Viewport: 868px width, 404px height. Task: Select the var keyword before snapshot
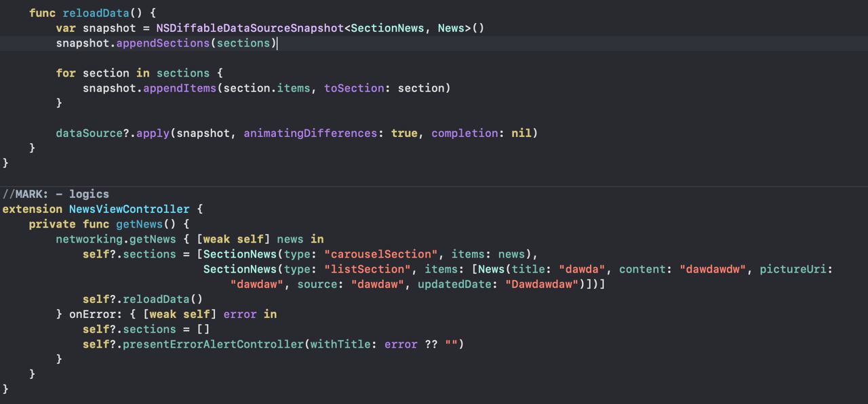66,28
